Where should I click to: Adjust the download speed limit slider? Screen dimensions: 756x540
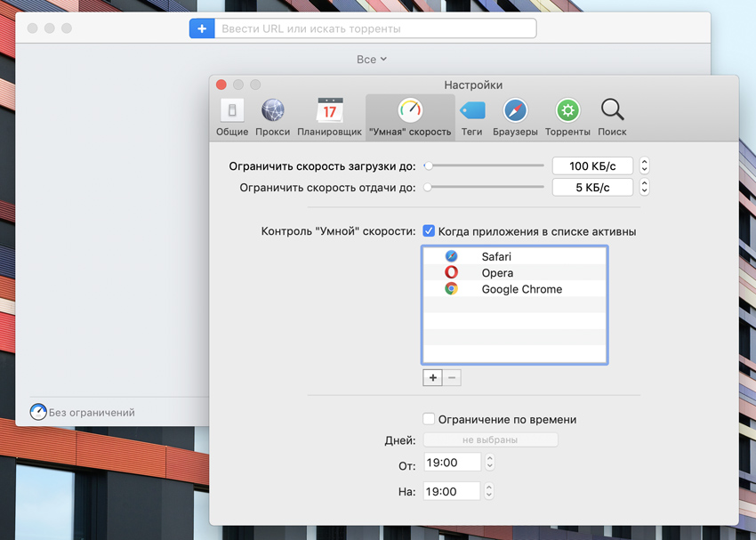click(484, 165)
